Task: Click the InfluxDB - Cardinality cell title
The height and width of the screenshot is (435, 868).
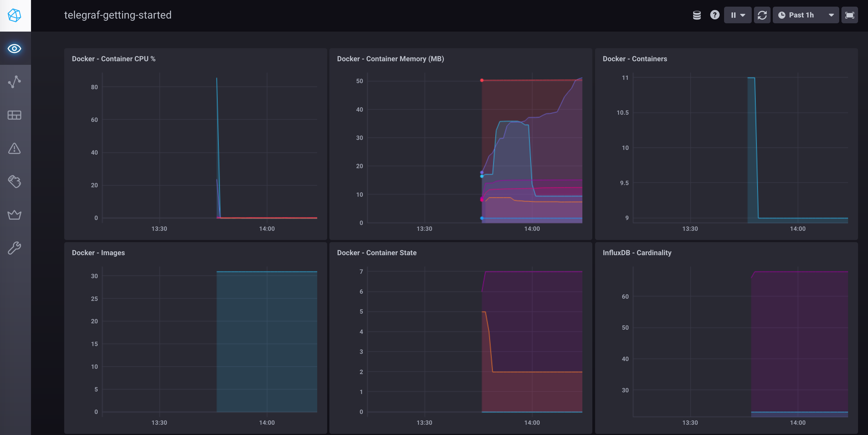Action: coord(637,253)
